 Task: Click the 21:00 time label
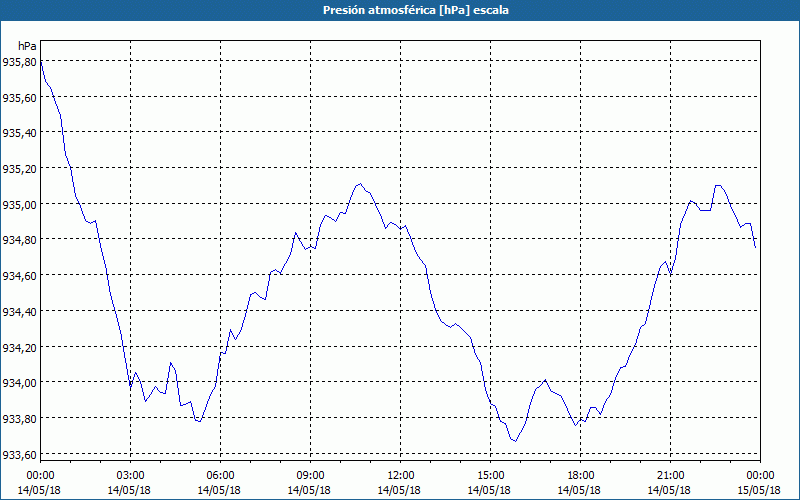[x=670, y=476]
